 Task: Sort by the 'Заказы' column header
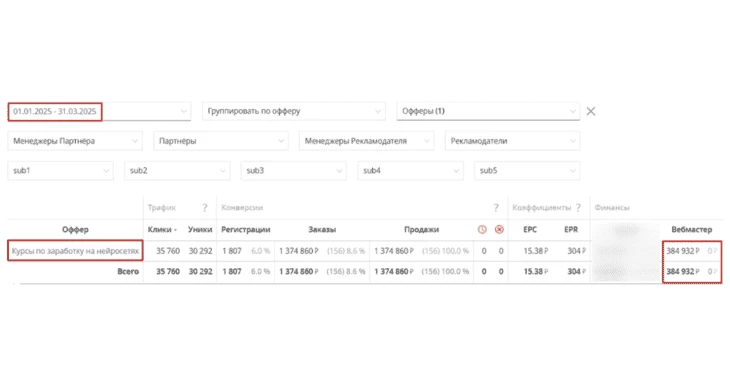[322, 229]
